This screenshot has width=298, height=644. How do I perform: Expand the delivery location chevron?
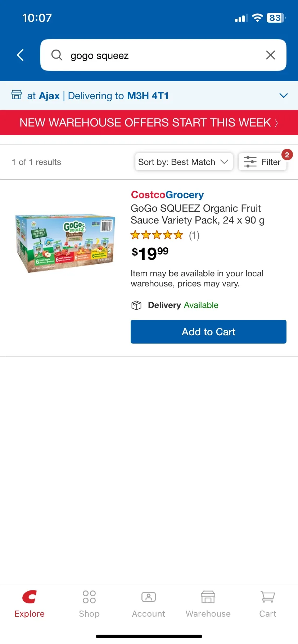(x=284, y=96)
